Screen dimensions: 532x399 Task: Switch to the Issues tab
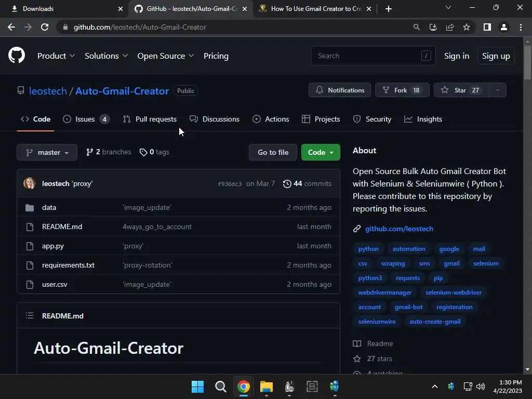click(x=86, y=119)
